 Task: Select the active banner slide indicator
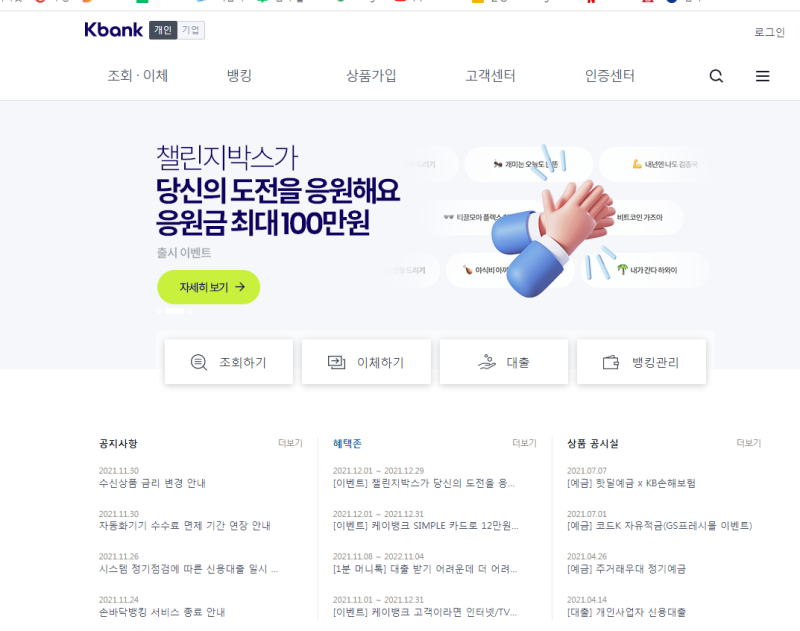(174, 311)
